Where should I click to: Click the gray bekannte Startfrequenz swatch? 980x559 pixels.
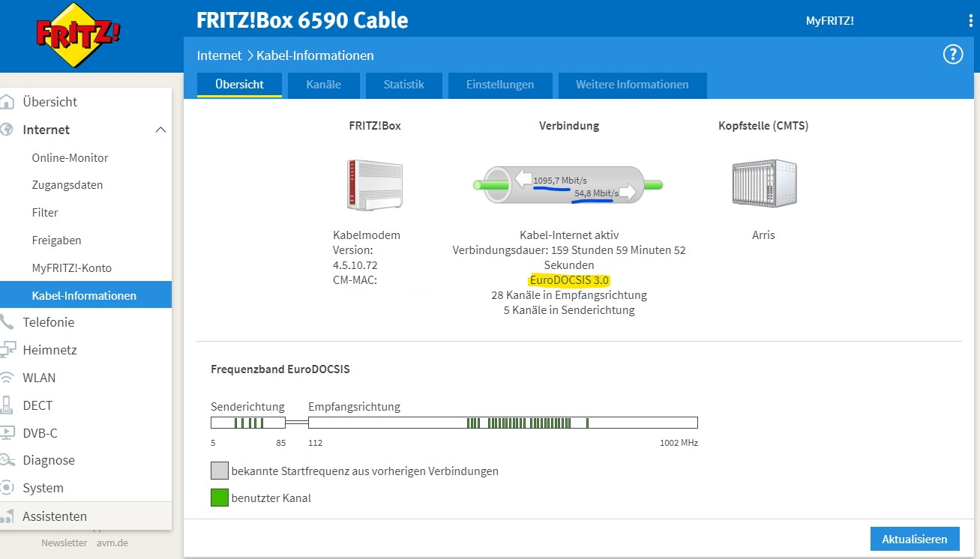coord(220,471)
